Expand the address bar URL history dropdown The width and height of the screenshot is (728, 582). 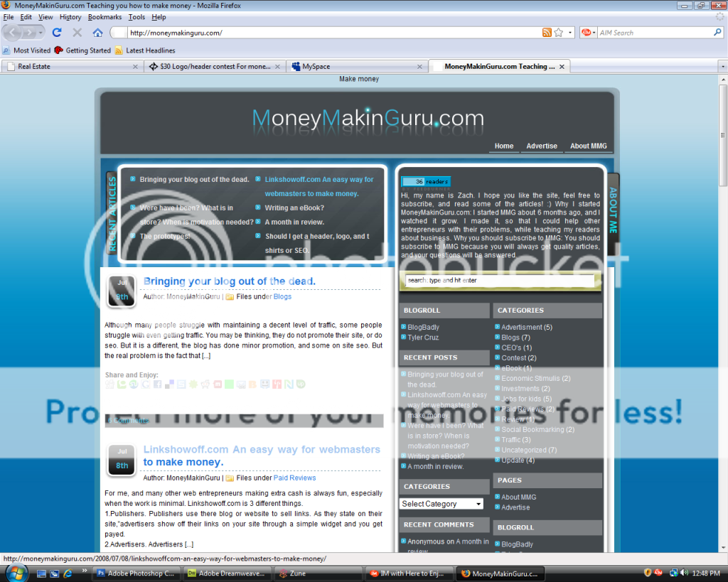pyautogui.click(x=570, y=33)
